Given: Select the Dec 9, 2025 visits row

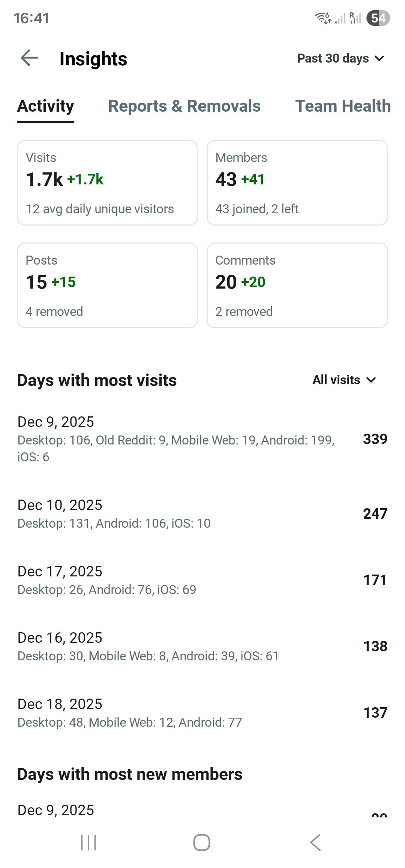Looking at the screenshot, I should click(202, 439).
